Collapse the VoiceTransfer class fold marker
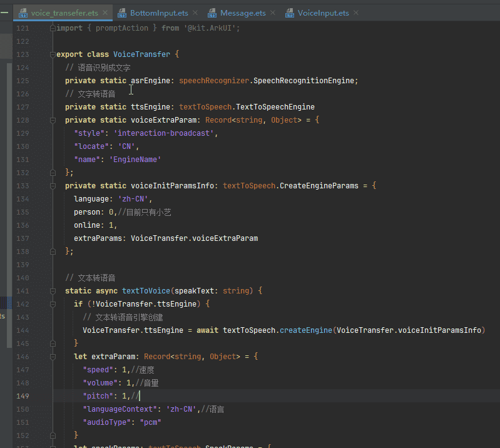 [53, 54]
